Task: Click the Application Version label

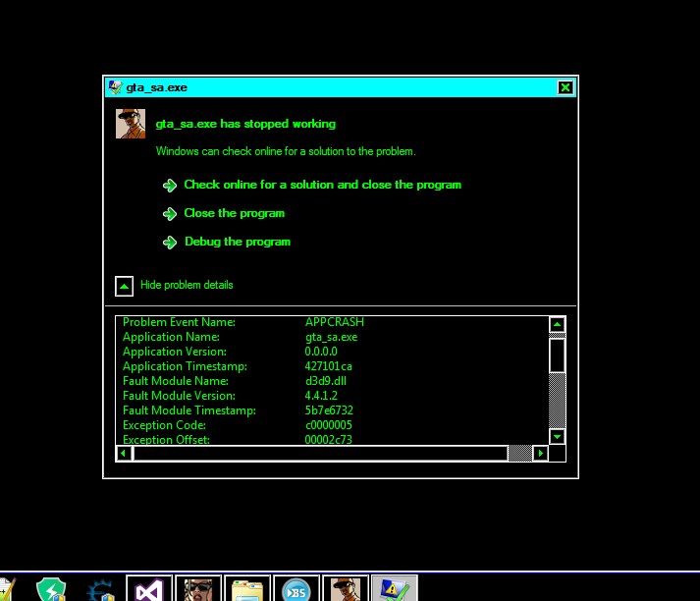Action: click(x=175, y=352)
